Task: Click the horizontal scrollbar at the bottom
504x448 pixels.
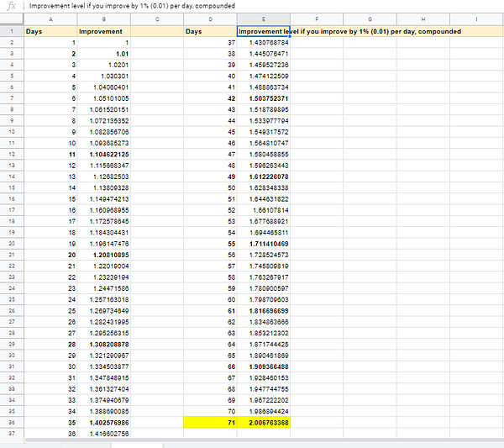Action: (265, 440)
